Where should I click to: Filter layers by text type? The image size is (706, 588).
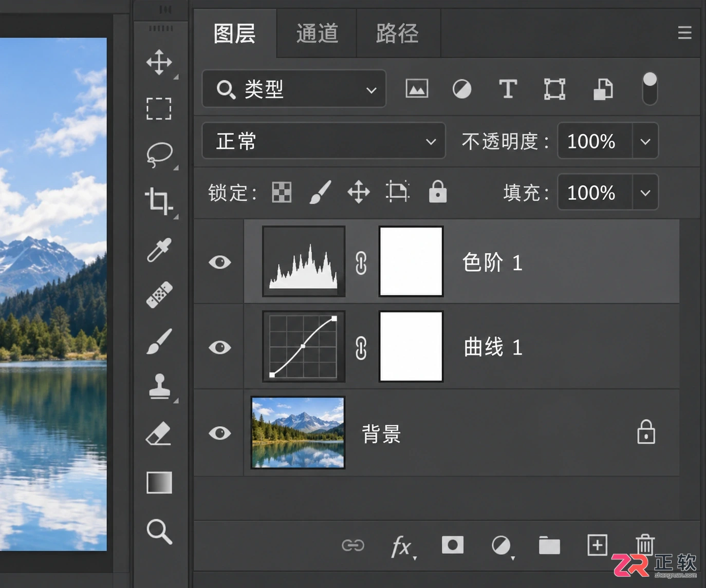click(x=508, y=89)
